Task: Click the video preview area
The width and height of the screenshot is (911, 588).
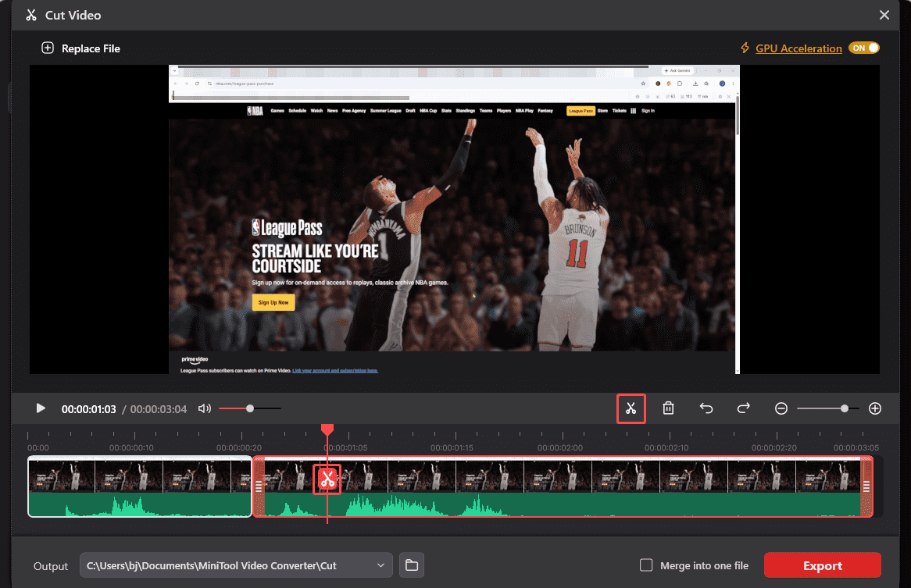Action: [x=455, y=219]
